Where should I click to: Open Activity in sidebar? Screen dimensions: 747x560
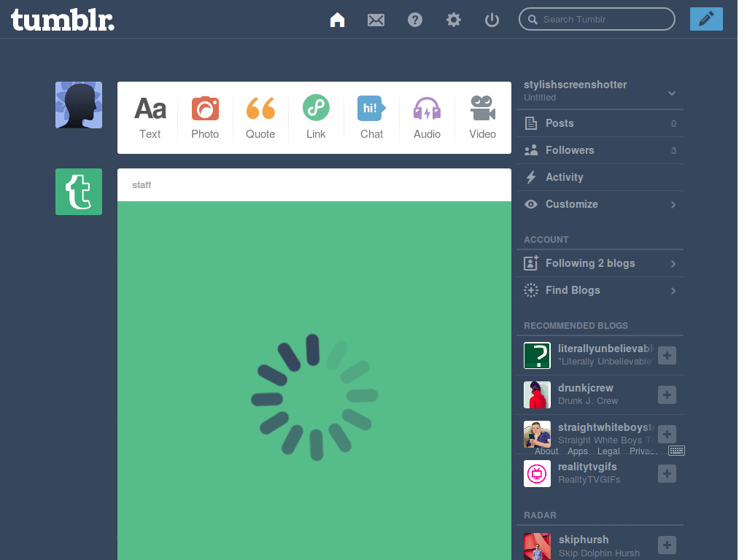[x=600, y=177]
